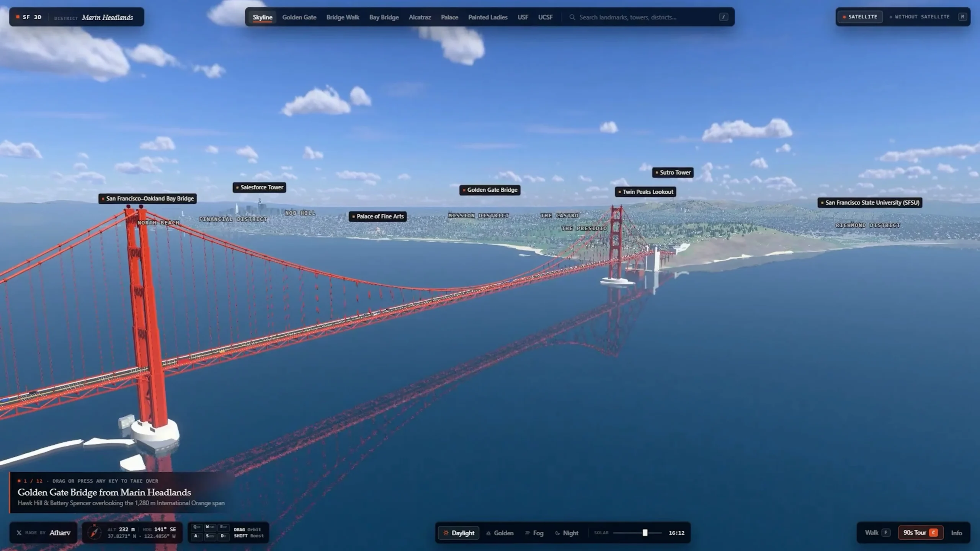The width and height of the screenshot is (980, 551).
Task: Click the Golden Gate Bridge landmark marker
Action: pos(490,190)
